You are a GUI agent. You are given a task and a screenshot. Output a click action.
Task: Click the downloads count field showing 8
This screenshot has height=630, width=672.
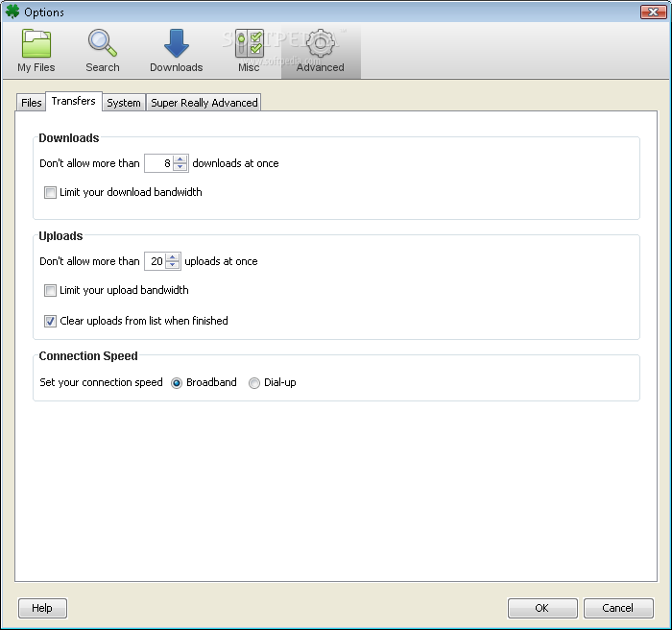click(x=159, y=163)
